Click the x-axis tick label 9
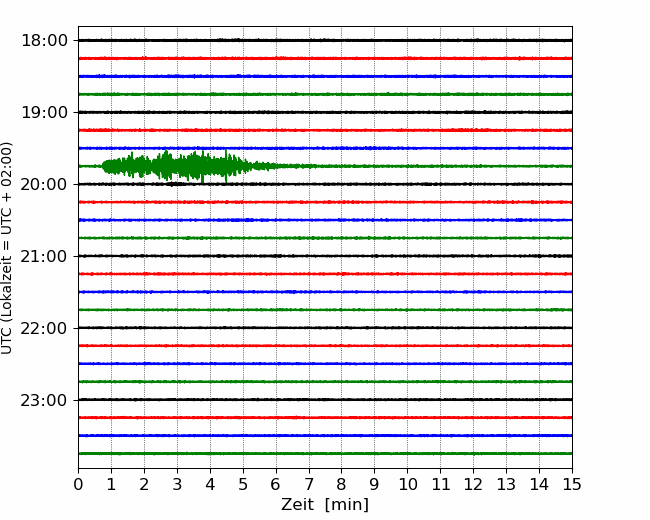The height and width of the screenshot is (520, 650). pyautogui.click(x=375, y=484)
